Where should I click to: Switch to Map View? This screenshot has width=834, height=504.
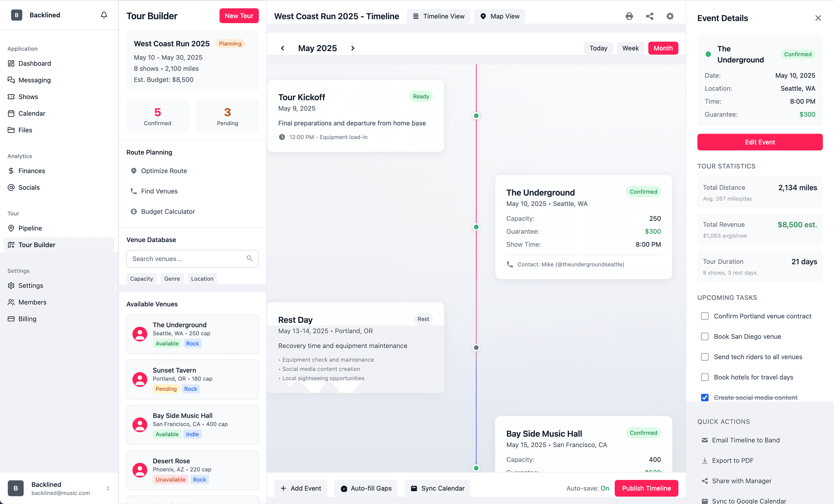500,16
